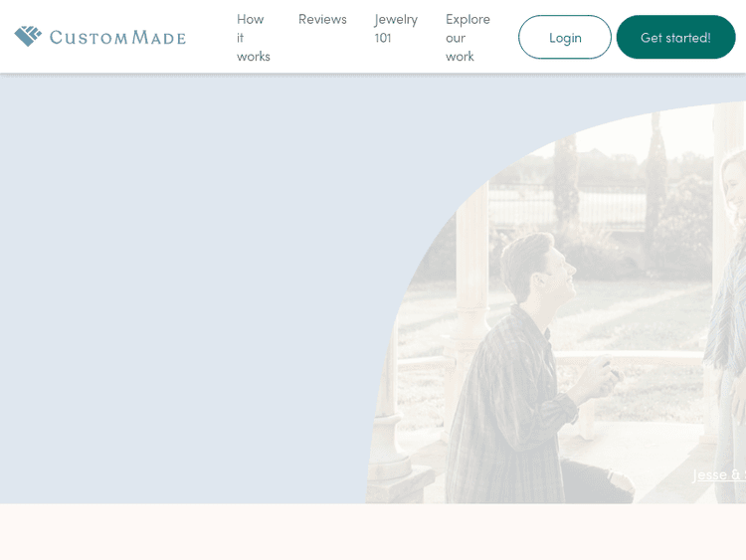This screenshot has width=746, height=560.
Task: Open the How it works page
Action: click(x=253, y=38)
